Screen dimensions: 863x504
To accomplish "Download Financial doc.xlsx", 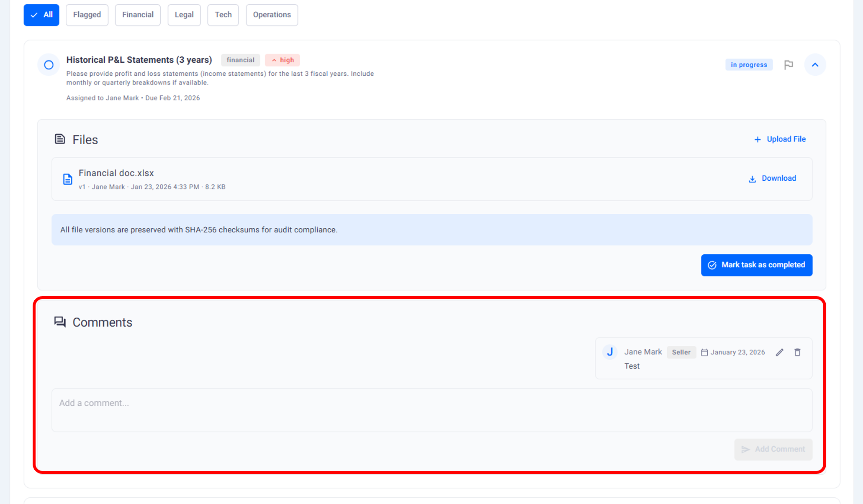I will [x=773, y=179].
